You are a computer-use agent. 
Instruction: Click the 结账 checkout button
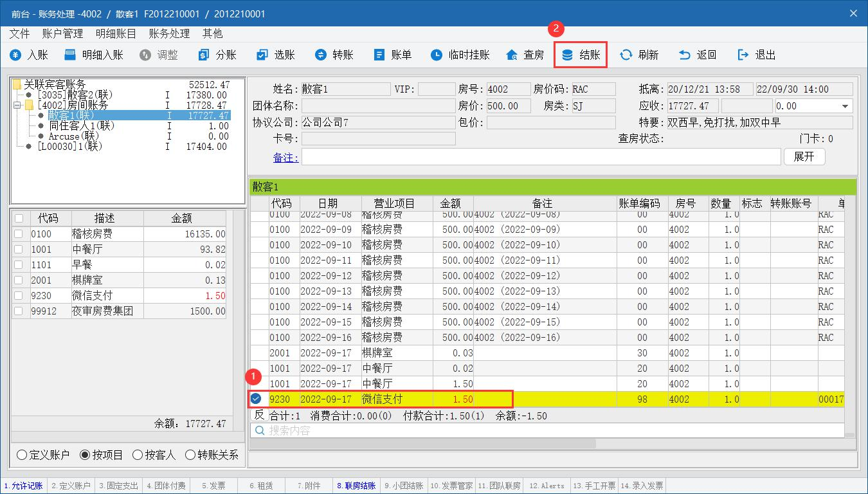click(581, 55)
